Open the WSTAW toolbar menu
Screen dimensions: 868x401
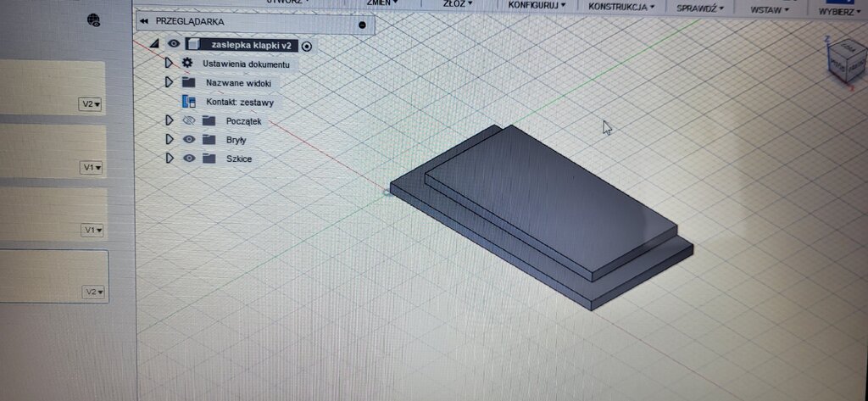click(770, 10)
